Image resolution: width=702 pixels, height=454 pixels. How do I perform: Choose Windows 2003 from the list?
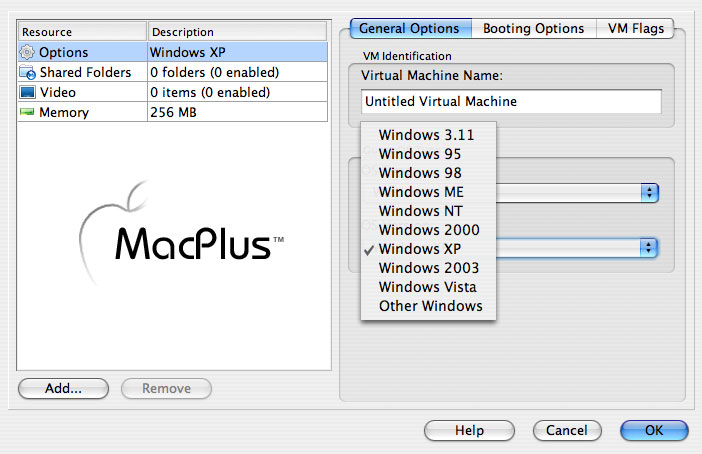click(428, 268)
